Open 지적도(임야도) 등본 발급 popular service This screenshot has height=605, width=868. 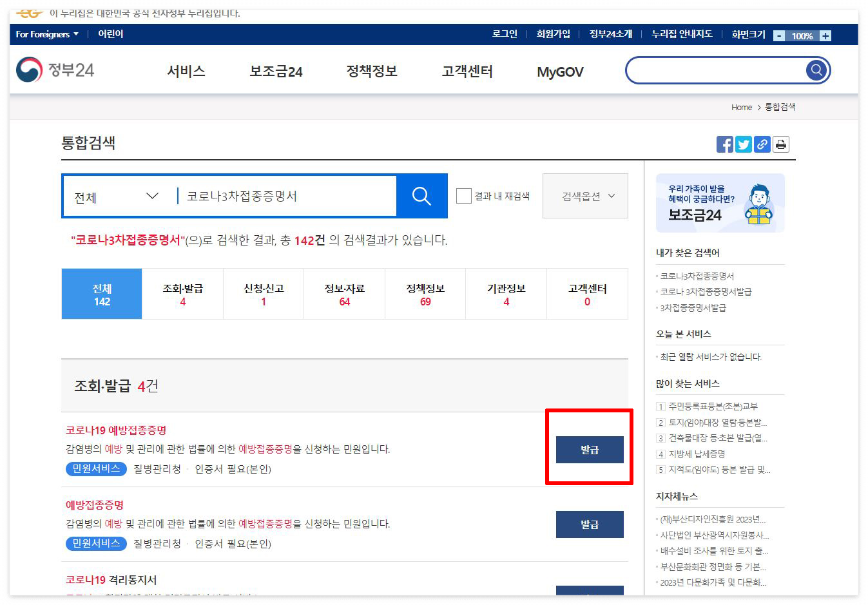(719, 470)
